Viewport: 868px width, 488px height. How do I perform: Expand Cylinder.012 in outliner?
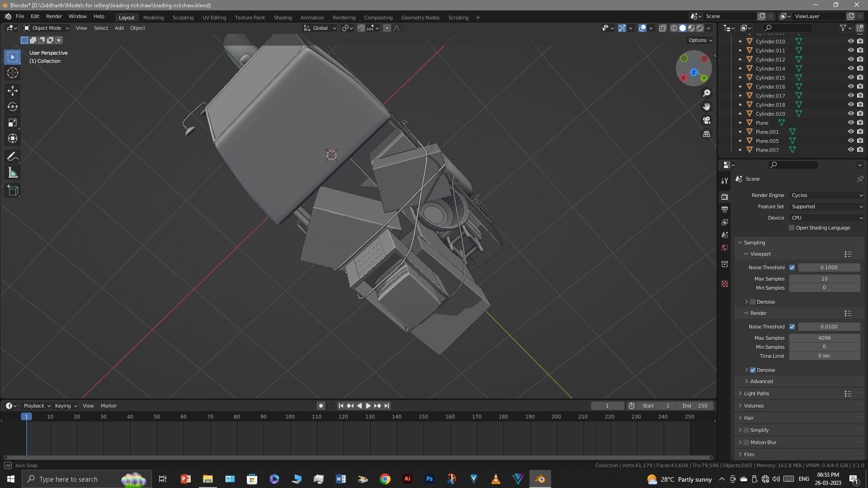click(740, 59)
